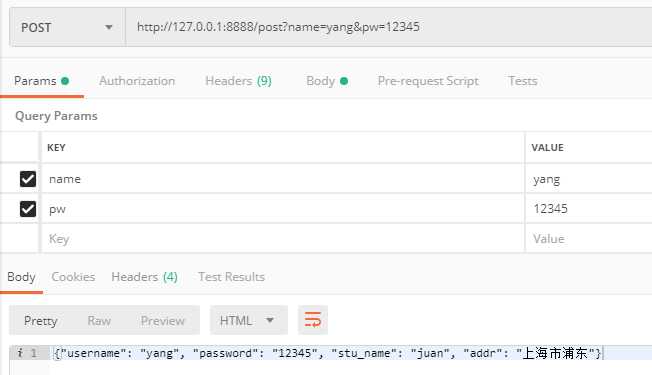Switch to the request Body tab
The width and height of the screenshot is (652, 375).
coord(327,81)
